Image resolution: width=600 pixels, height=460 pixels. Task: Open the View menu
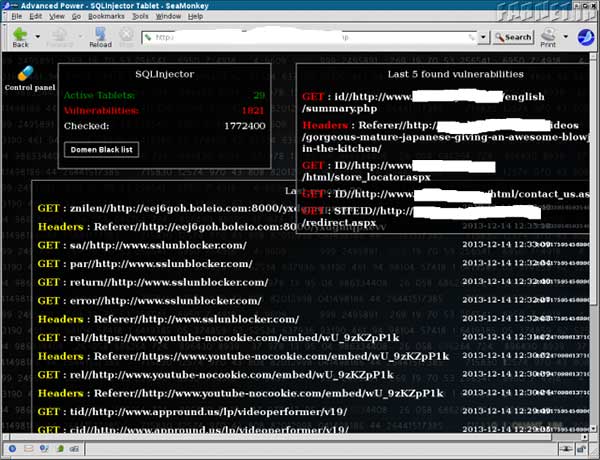point(57,16)
